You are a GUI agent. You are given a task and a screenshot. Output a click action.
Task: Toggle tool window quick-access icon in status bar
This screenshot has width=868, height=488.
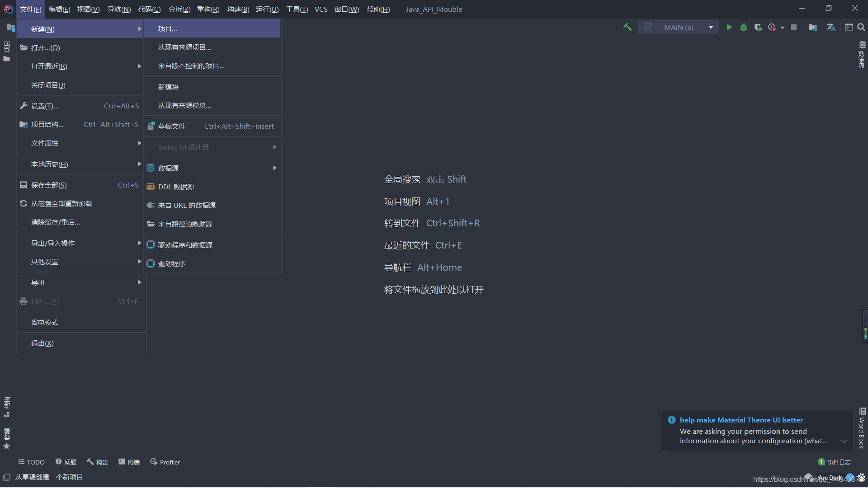7,477
